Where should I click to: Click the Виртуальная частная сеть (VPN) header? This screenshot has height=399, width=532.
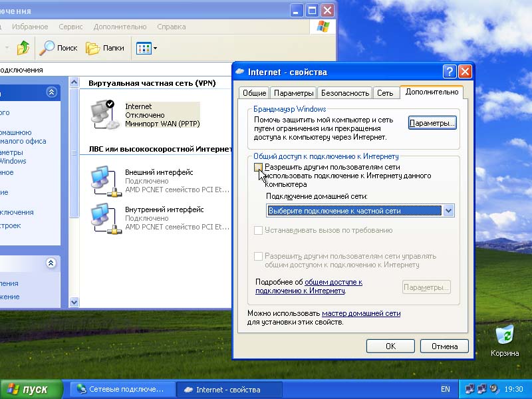coord(152,83)
